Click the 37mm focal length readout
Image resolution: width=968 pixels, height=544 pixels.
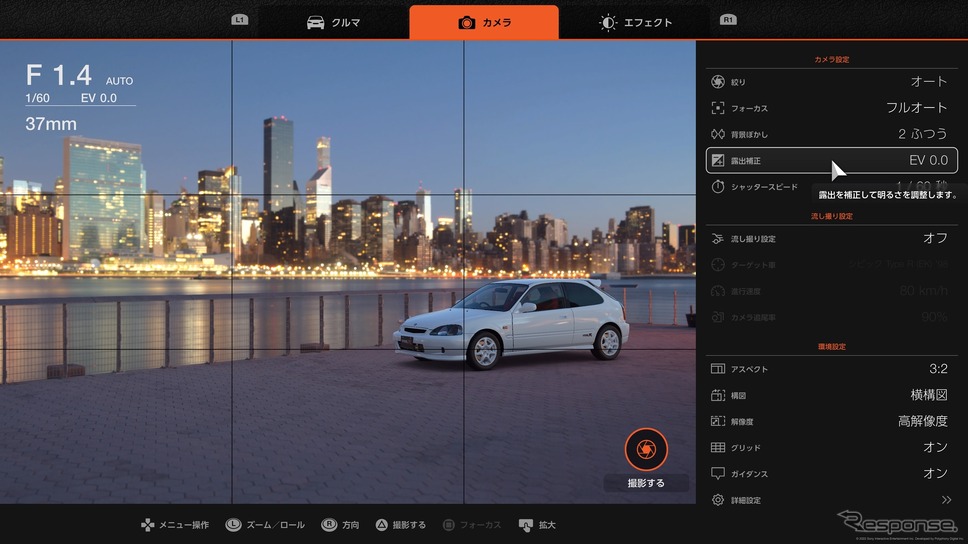click(51, 124)
